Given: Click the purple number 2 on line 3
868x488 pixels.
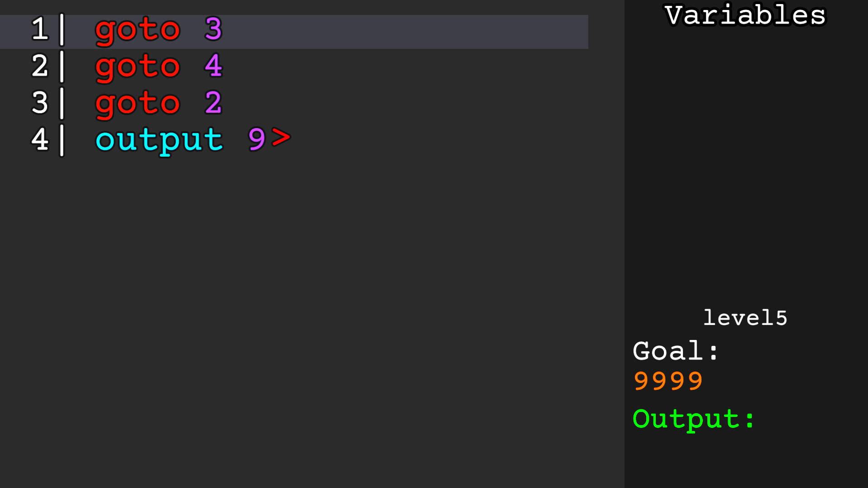Looking at the screenshot, I should click(x=213, y=103).
